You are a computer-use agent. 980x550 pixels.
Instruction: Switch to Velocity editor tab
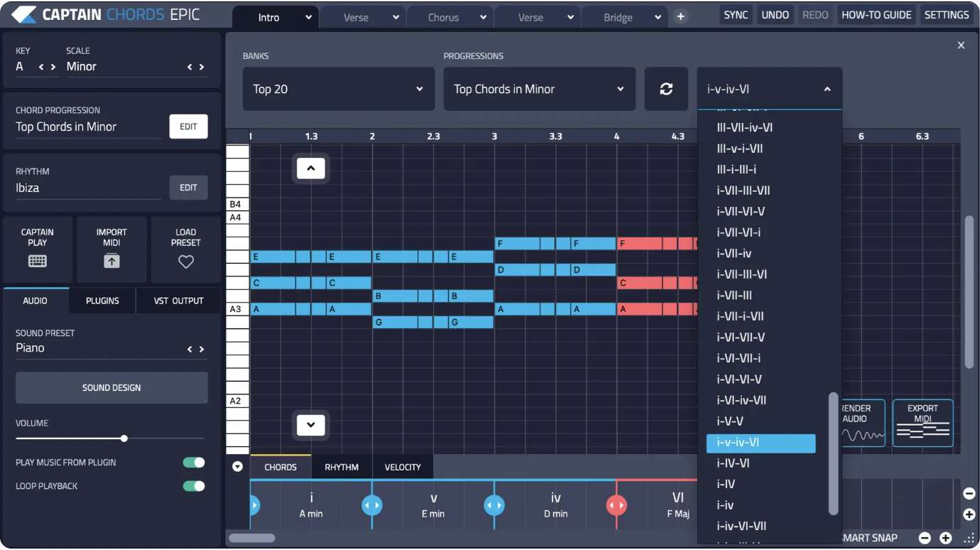tap(403, 467)
